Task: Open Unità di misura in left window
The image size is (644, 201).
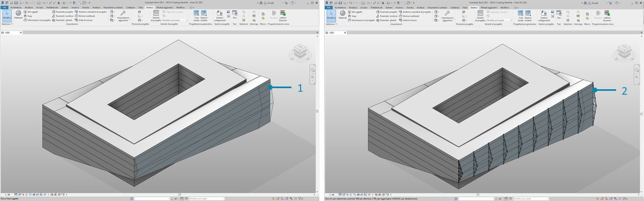Action: (84, 20)
